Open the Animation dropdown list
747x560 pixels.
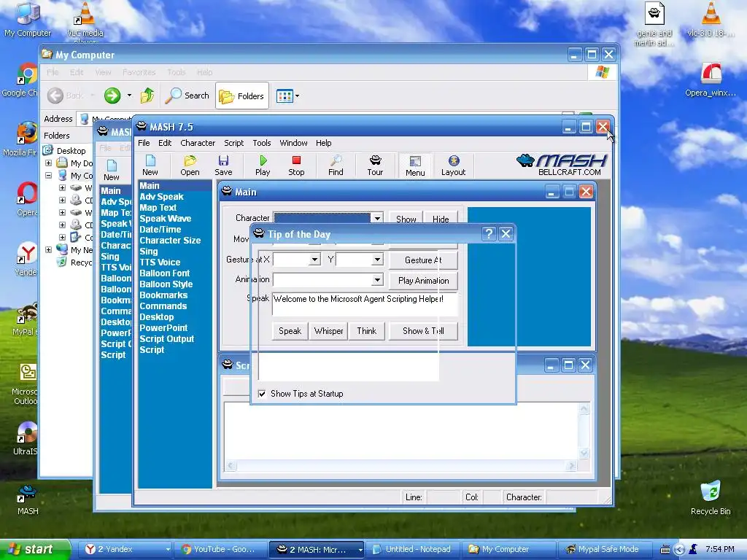pos(377,280)
